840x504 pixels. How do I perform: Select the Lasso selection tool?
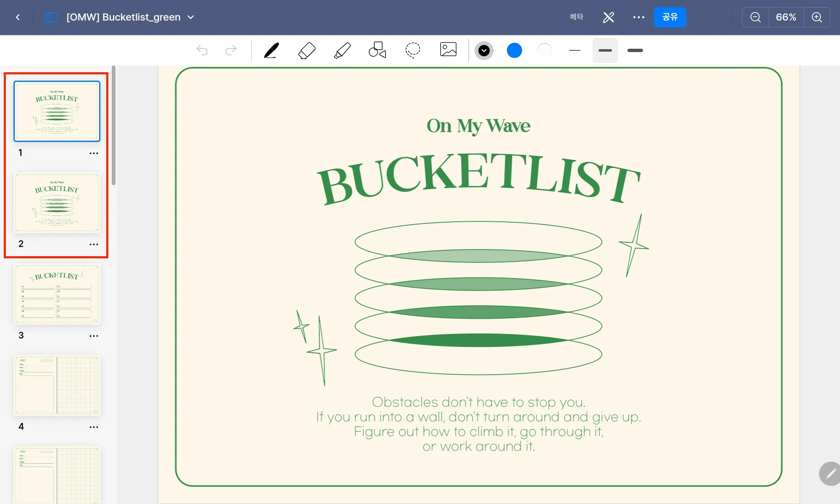[x=412, y=50]
